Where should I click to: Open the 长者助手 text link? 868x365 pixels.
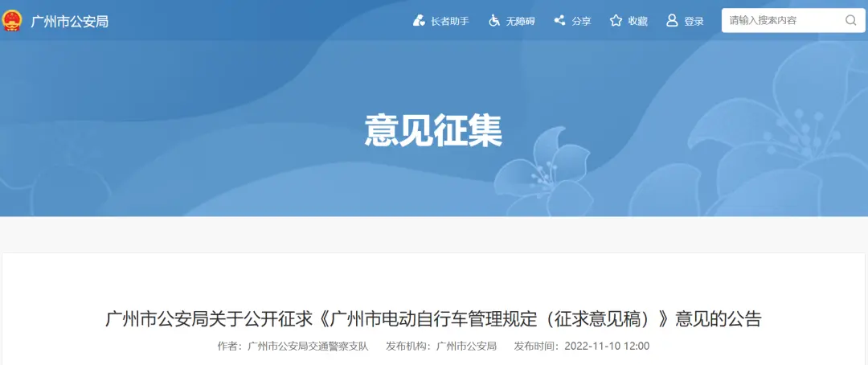coord(449,22)
